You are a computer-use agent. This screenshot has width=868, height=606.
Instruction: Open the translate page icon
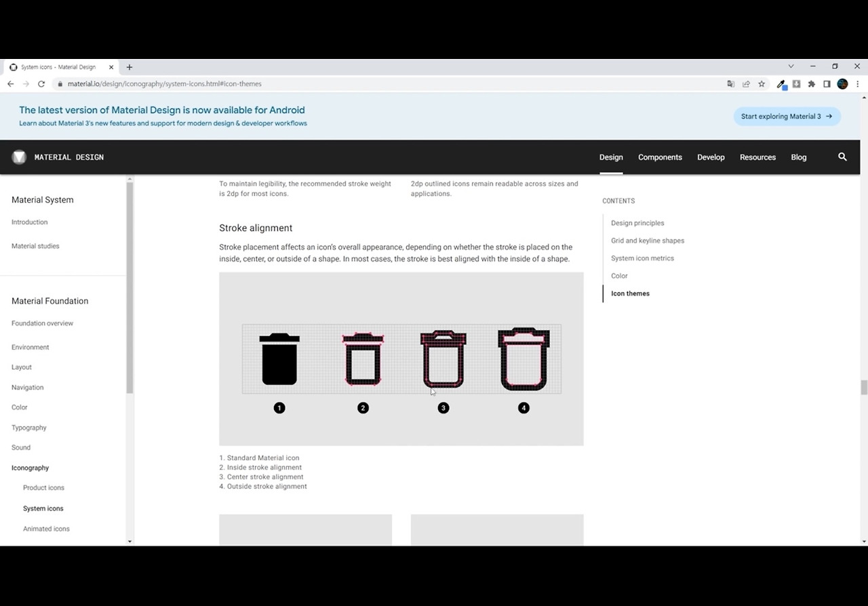click(731, 84)
